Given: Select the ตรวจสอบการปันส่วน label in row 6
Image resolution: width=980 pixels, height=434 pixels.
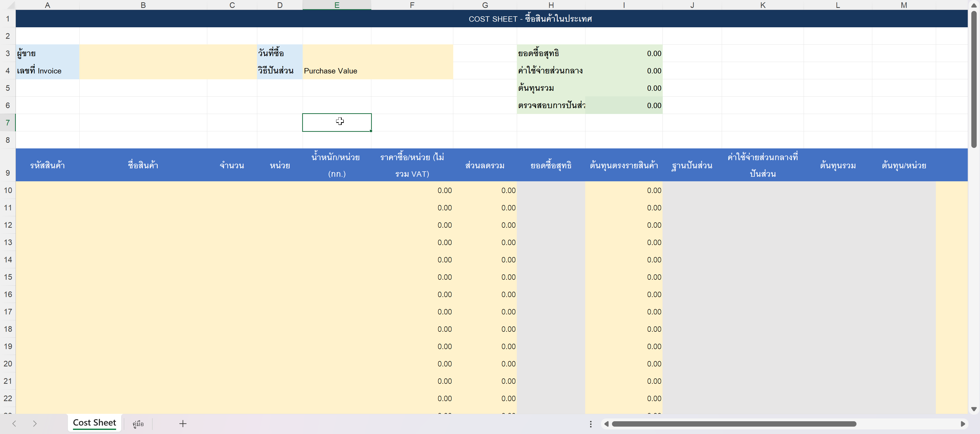Looking at the screenshot, I should (x=551, y=105).
